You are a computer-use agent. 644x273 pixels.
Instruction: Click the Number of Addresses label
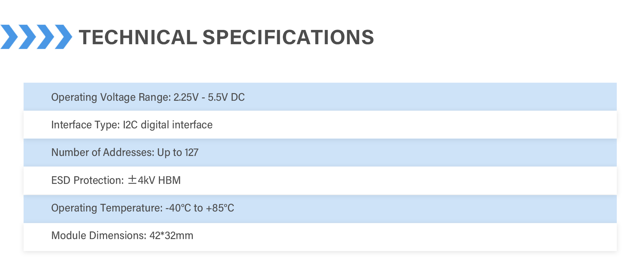(103, 152)
